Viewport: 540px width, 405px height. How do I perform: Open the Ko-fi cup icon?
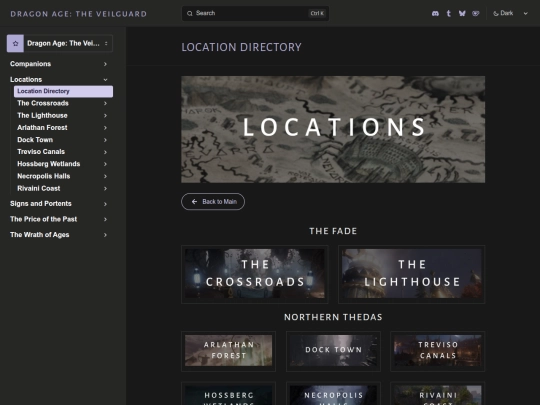pos(476,13)
